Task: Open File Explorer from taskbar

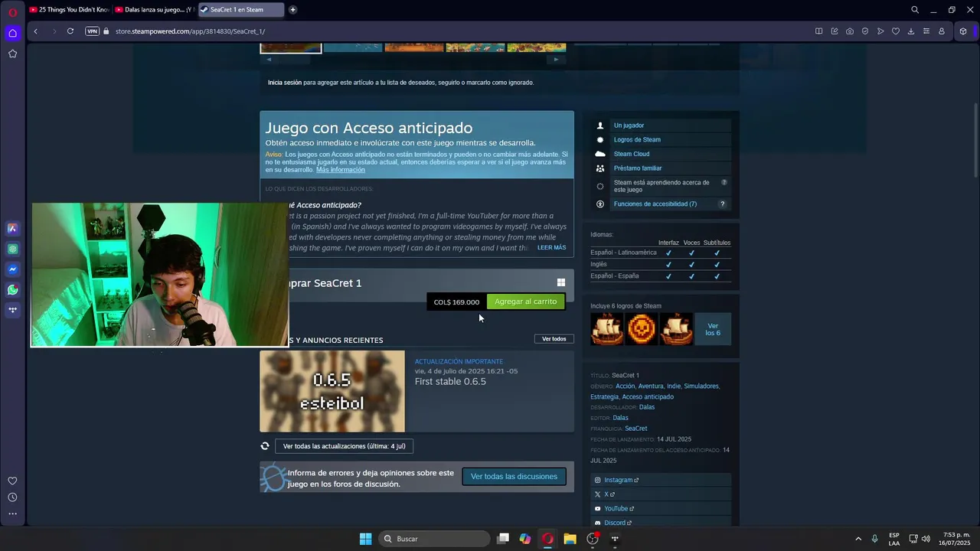Action: [570, 539]
